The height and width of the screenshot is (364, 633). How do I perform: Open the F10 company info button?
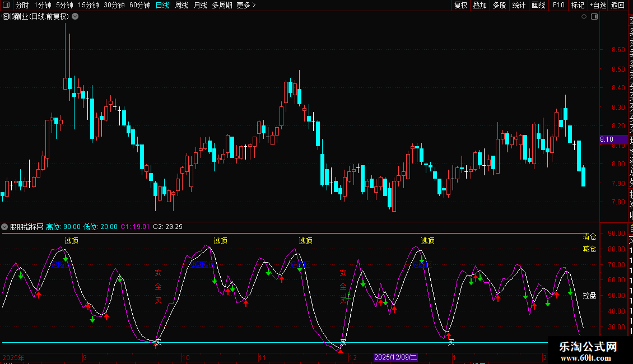tap(558, 5)
